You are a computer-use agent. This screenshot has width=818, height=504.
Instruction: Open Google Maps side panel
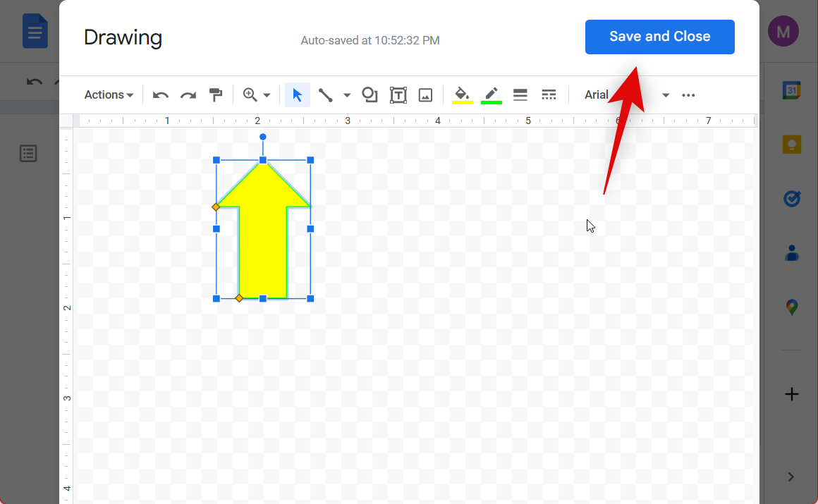[x=791, y=307]
